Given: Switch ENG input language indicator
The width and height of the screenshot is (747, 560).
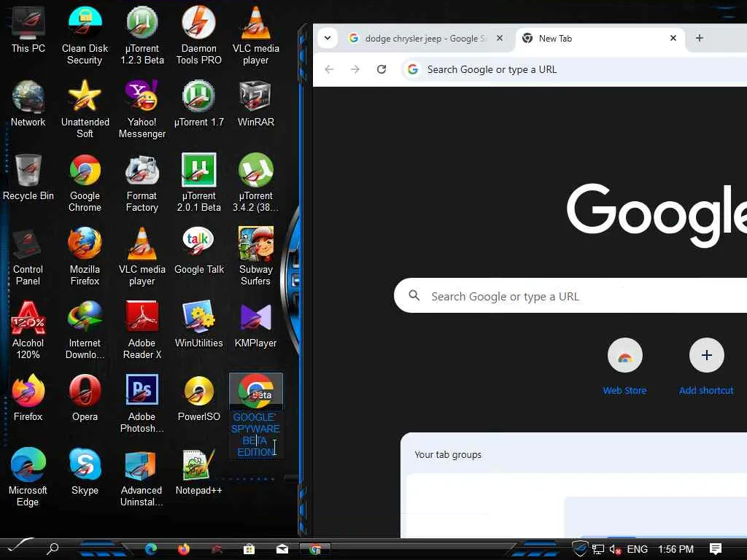Looking at the screenshot, I should [637, 549].
